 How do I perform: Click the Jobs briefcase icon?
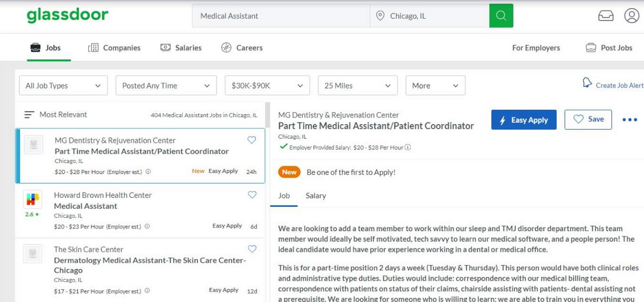tap(35, 47)
